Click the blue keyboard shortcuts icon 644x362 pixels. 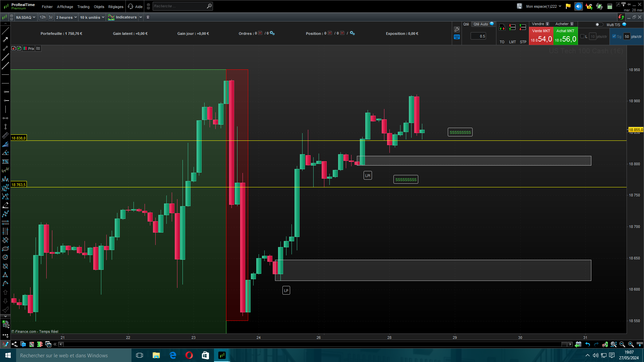coord(457,37)
